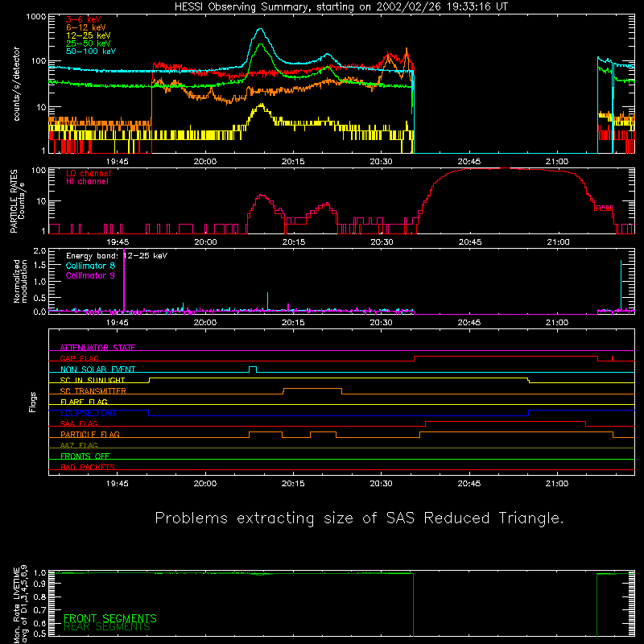Click the 'Energy band: 12-25 keV' caption

click(117, 256)
